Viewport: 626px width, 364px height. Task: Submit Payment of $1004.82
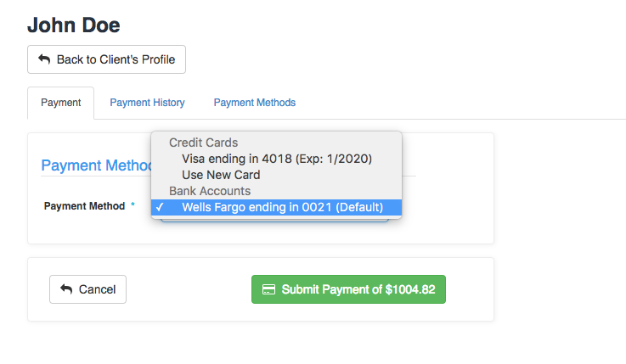[348, 289]
